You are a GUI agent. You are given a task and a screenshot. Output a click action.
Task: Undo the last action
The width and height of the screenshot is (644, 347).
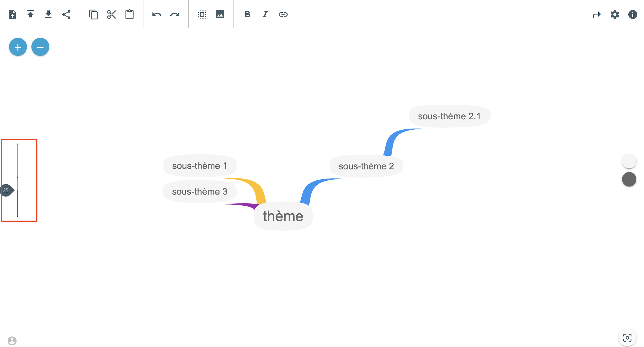(157, 14)
